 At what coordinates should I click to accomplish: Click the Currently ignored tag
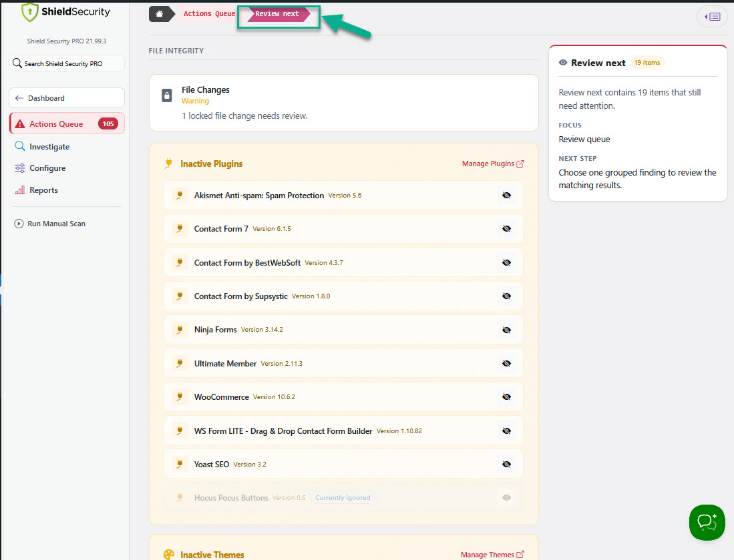[343, 498]
